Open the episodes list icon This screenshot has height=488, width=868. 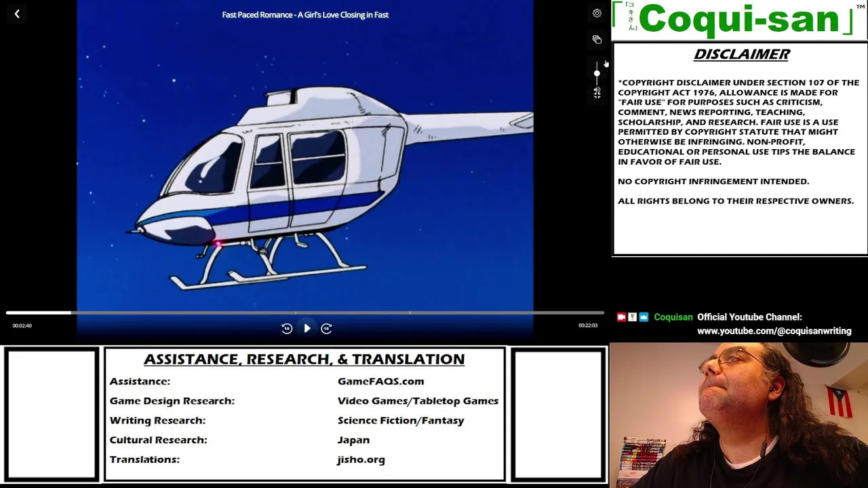[x=597, y=39]
